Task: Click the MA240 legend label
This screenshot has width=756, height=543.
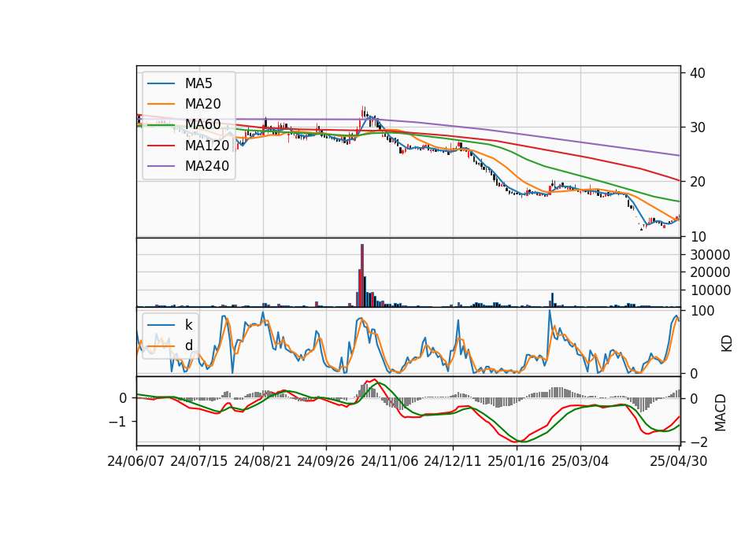Action: coord(207,166)
